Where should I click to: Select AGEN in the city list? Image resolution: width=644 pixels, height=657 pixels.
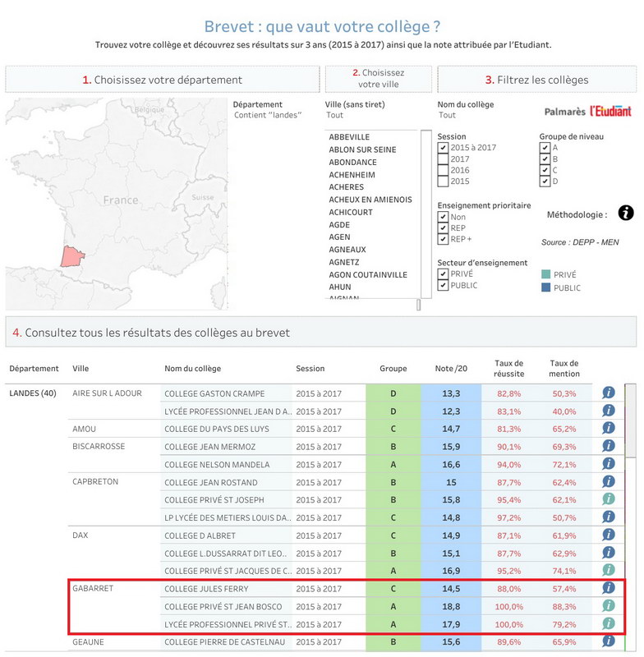(339, 237)
